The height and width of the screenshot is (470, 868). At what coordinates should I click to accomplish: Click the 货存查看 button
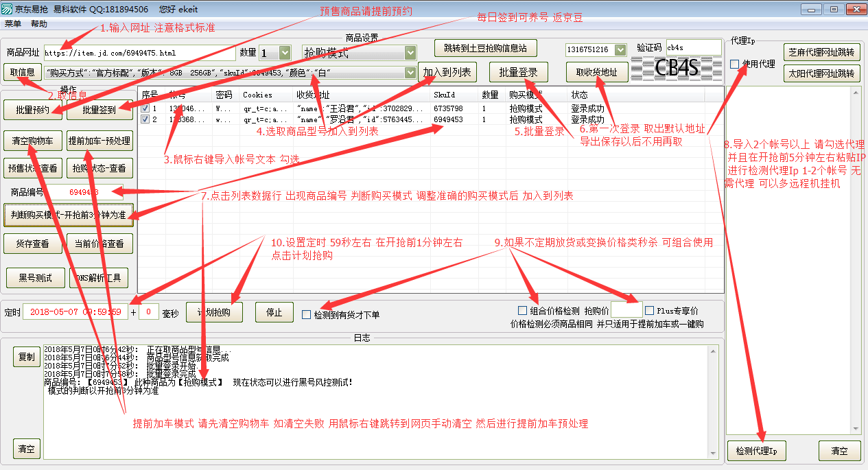tap(33, 244)
